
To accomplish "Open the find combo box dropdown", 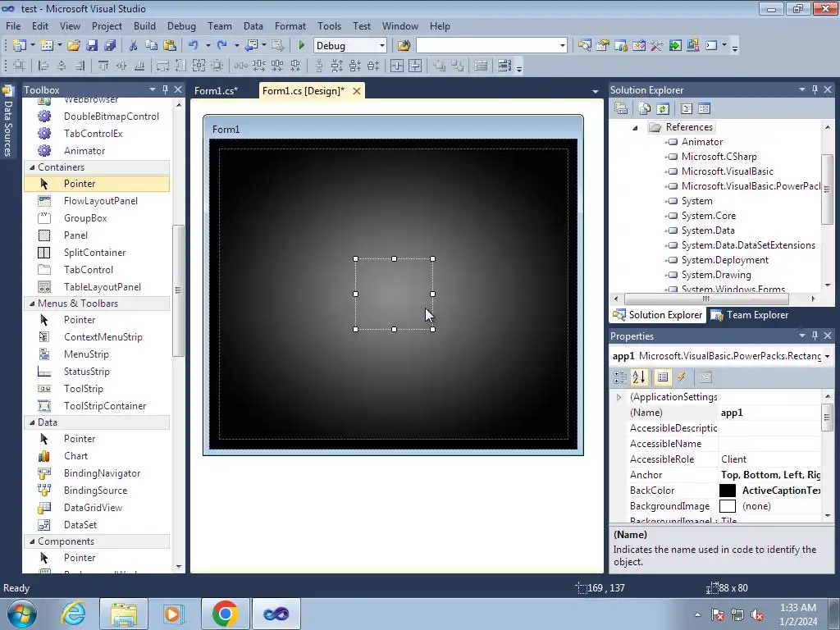I will tap(562, 46).
